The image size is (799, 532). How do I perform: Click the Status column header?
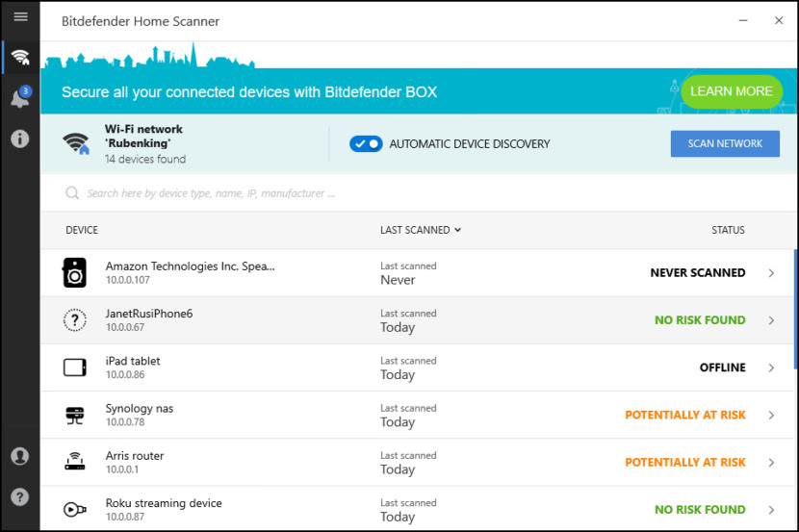pos(728,230)
